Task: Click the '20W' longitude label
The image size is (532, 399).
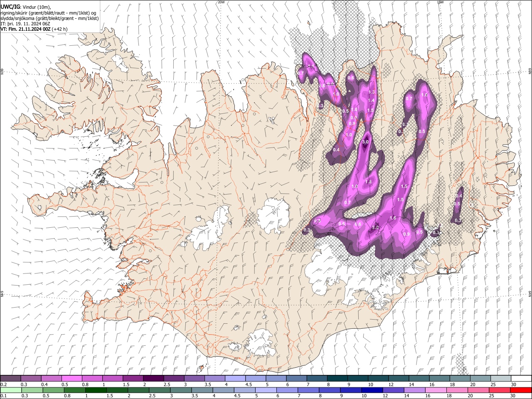Action: [x=221, y=2]
